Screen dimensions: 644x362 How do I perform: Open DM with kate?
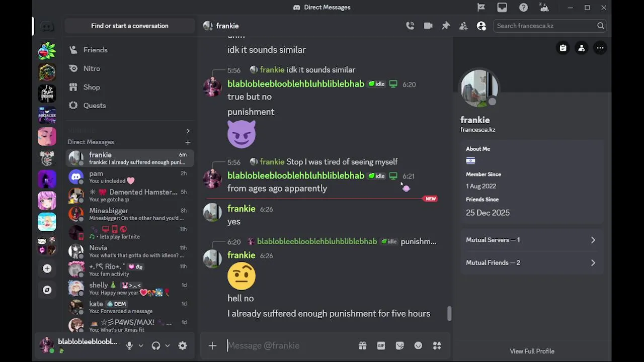coord(130,307)
